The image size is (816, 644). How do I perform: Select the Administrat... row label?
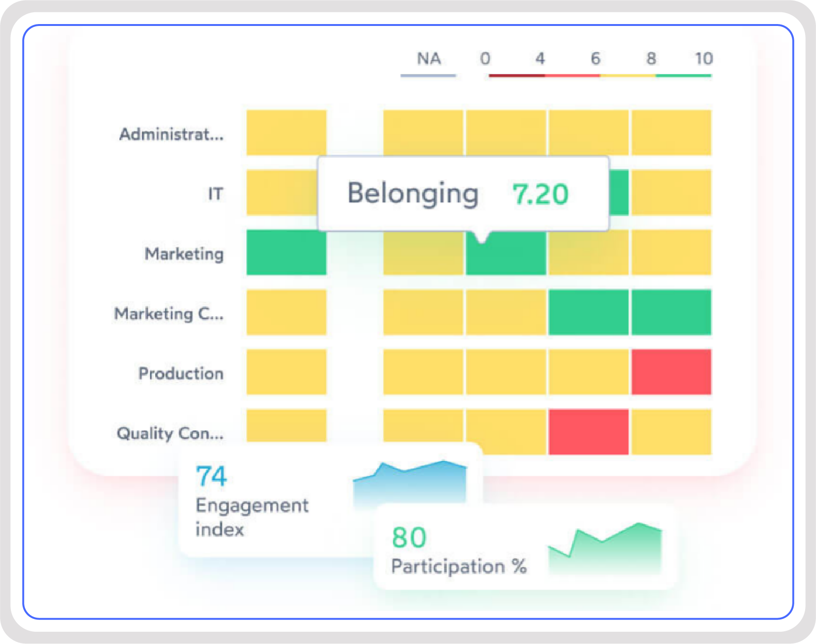point(171,134)
